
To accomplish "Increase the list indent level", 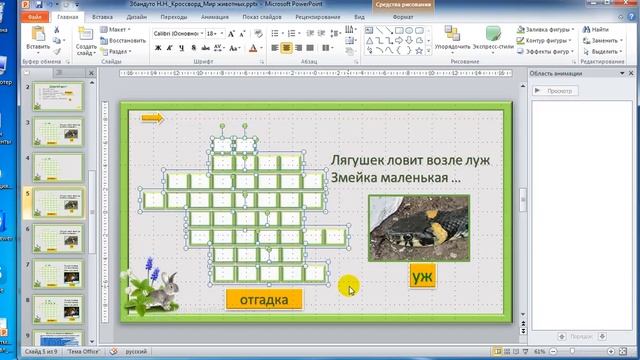I will click(322, 33).
